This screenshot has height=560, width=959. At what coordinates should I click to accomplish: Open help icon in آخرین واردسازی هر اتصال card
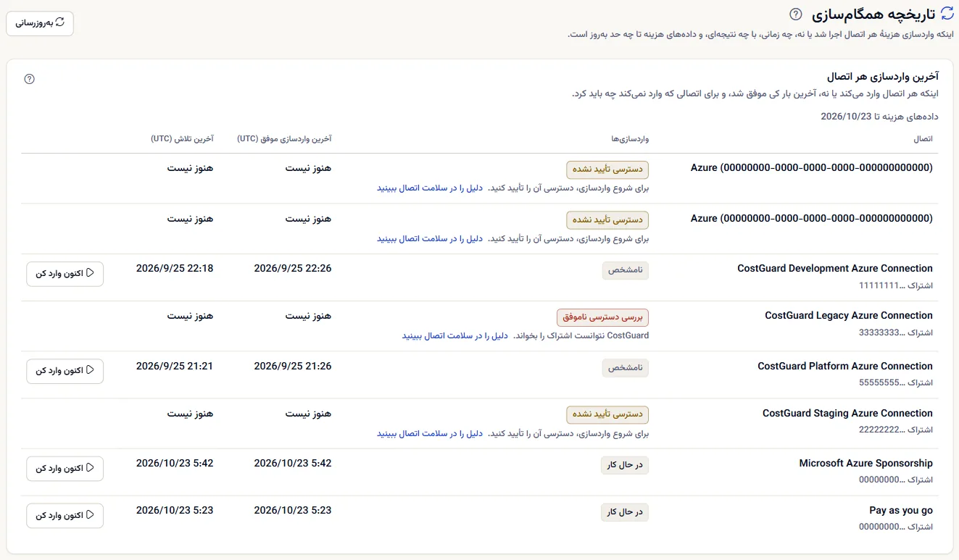30,79
